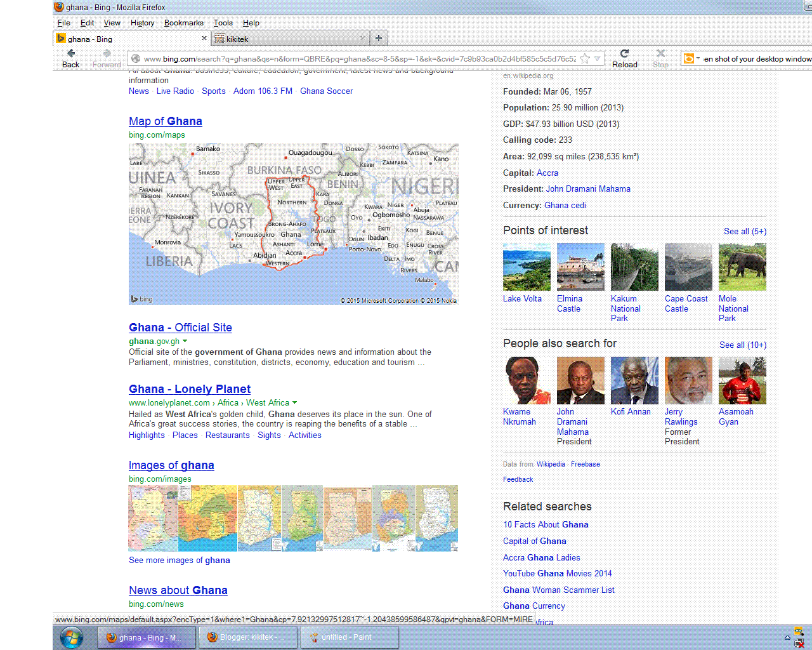Click the Reload page icon

coord(624,53)
